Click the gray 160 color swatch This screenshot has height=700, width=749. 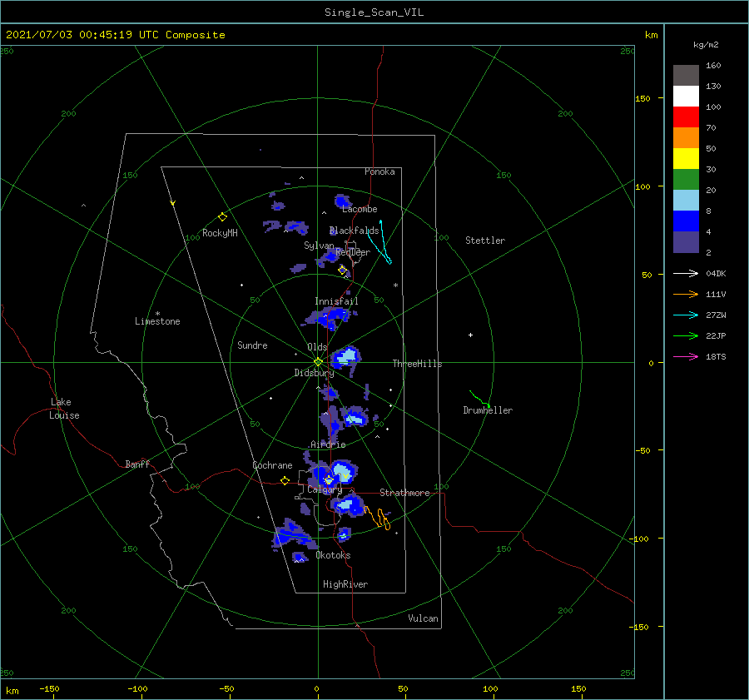click(686, 75)
